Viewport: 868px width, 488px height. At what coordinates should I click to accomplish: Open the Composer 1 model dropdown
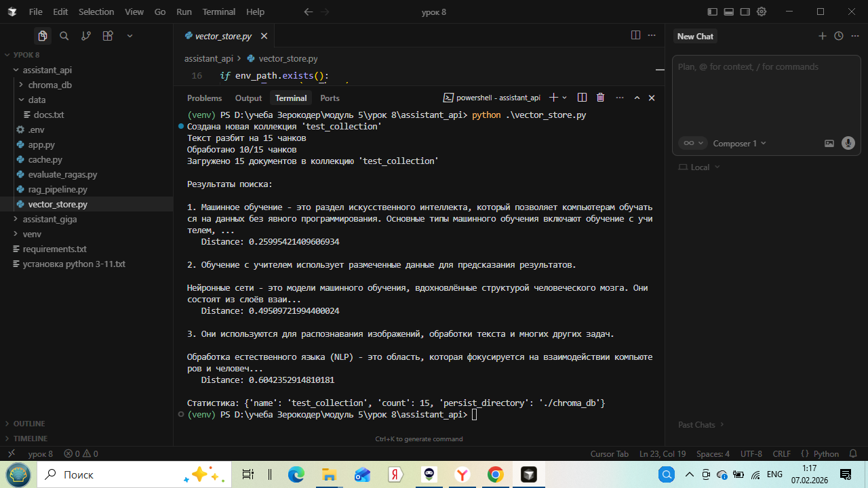pos(740,143)
